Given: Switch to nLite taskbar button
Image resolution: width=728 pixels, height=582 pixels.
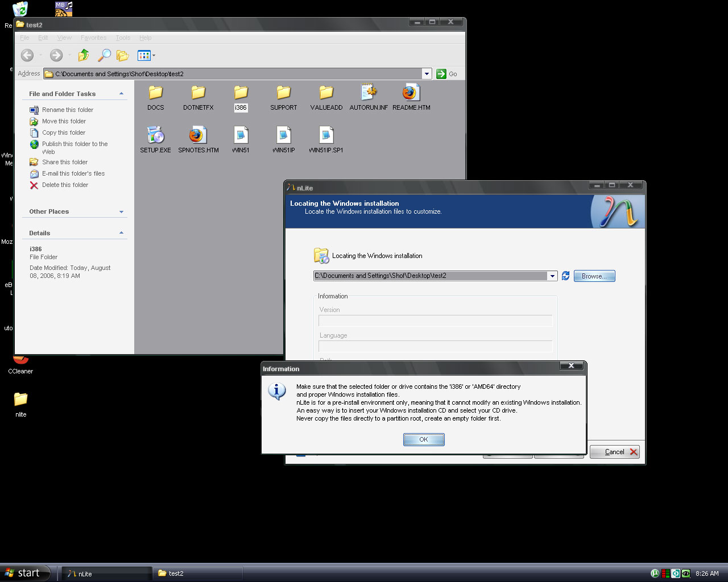Looking at the screenshot, I should coord(106,573).
